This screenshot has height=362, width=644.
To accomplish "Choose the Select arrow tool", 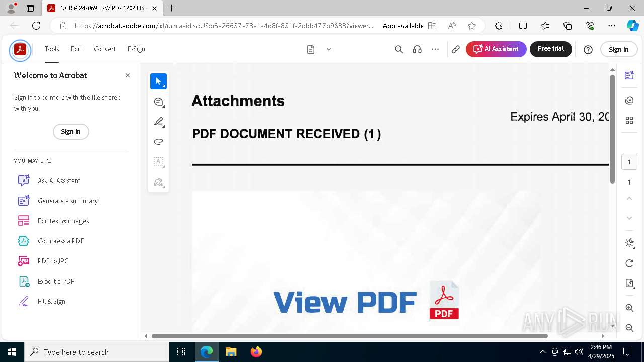I will (158, 81).
